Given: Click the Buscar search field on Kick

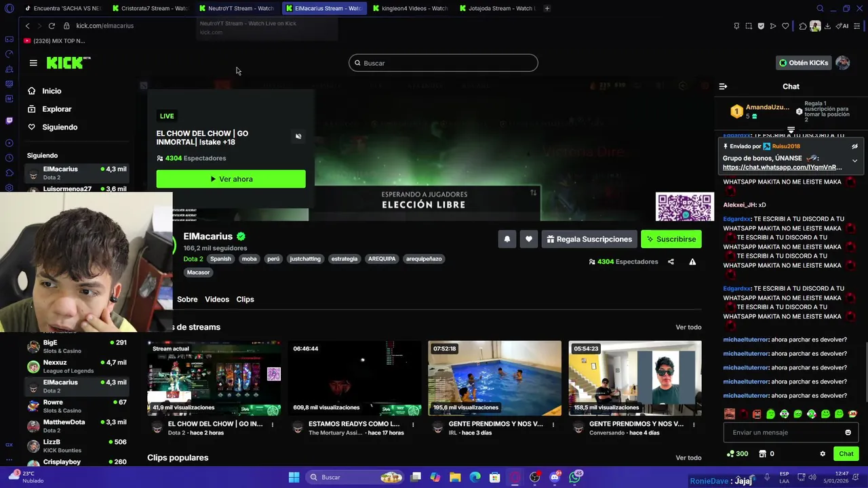Looking at the screenshot, I should tap(443, 63).
